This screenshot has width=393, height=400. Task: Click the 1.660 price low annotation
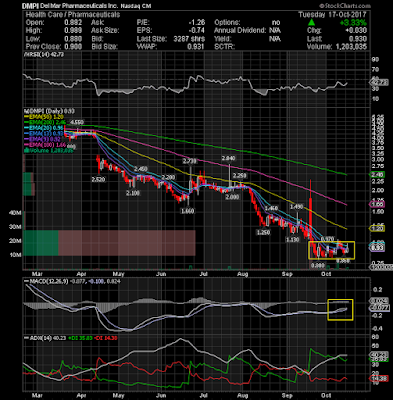[x=187, y=211]
